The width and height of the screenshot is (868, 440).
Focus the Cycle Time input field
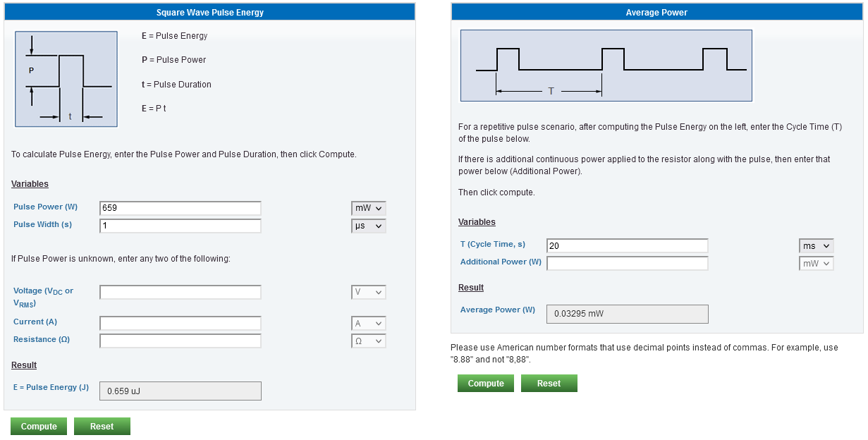coord(628,246)
